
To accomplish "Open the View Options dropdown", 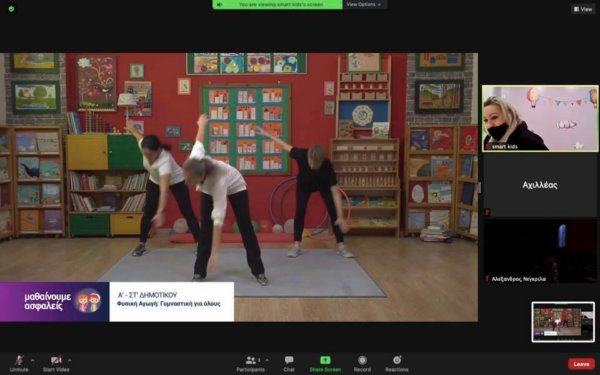I will pyautogui.click(x=364, y=5).
